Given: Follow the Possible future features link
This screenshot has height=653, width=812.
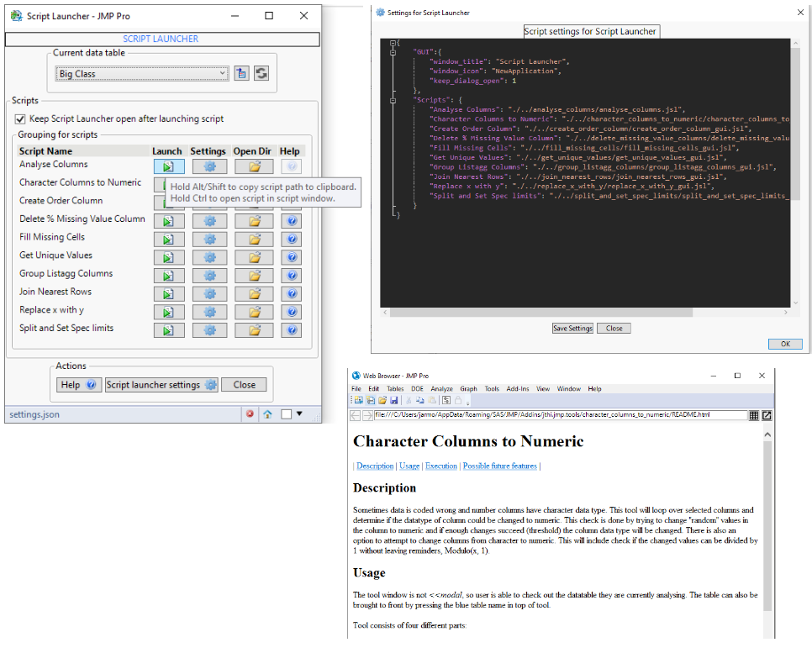Looking at the screenshot, I should pos(499,466).
